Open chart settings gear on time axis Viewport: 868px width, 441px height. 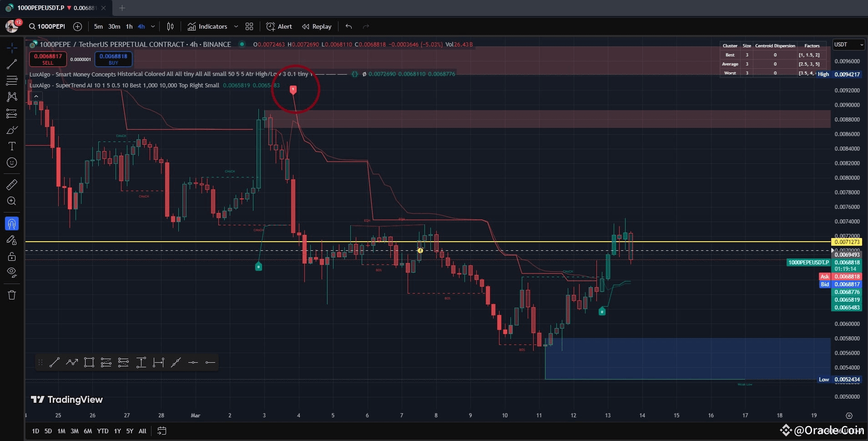[849, 416]
